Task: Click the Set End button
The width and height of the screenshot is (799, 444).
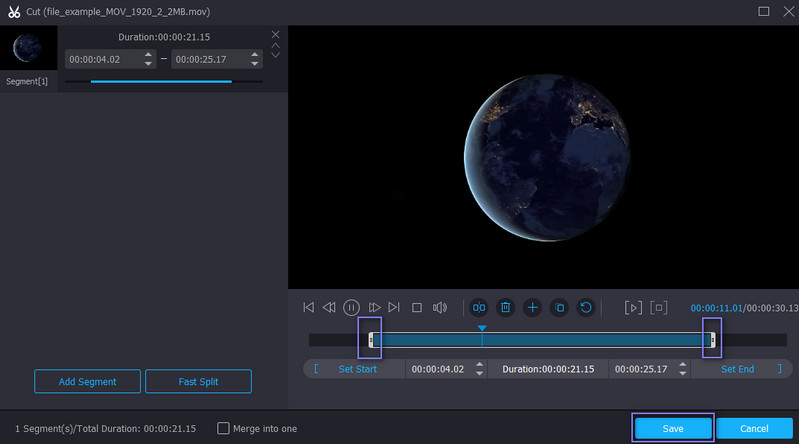Action: point(737,369)
